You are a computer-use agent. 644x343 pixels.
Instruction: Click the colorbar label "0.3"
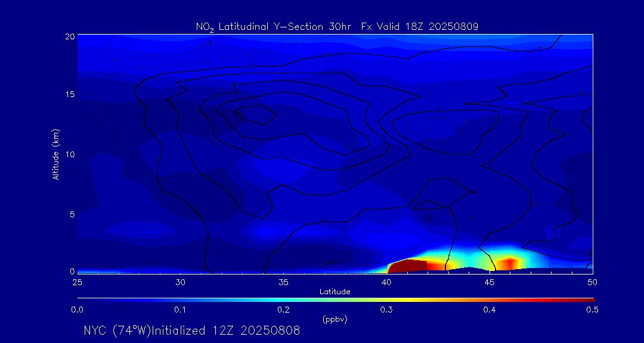click(386, 310)
